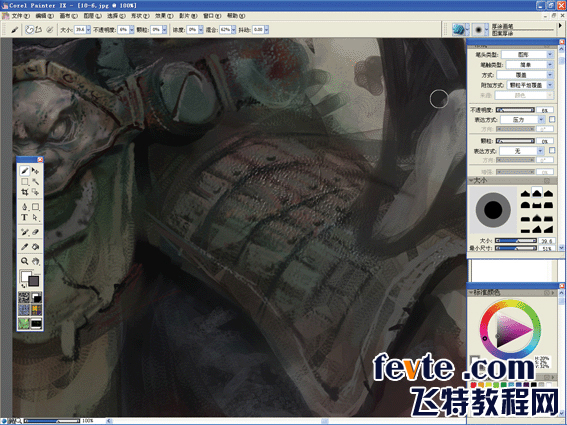567x425 pixels.
Task: Click the 大小 size slider under the brush preview
Action: coord(516,241)
